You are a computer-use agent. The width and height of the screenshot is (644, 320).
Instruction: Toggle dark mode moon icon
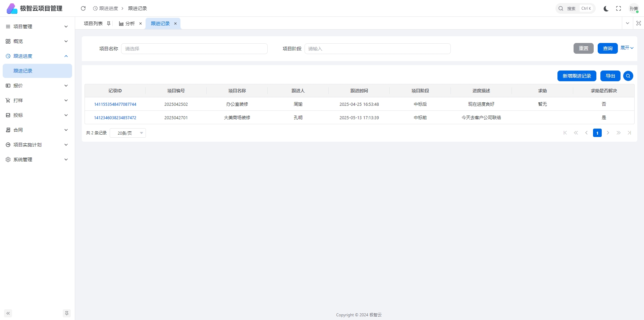point(606,9)
